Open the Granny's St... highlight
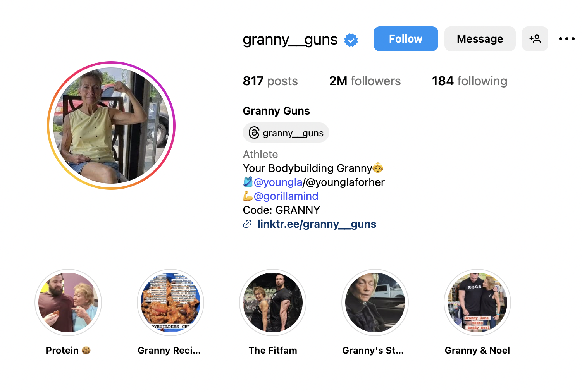Image resolution: width=582 pixels, height=392 pixels. pos(375,303)
